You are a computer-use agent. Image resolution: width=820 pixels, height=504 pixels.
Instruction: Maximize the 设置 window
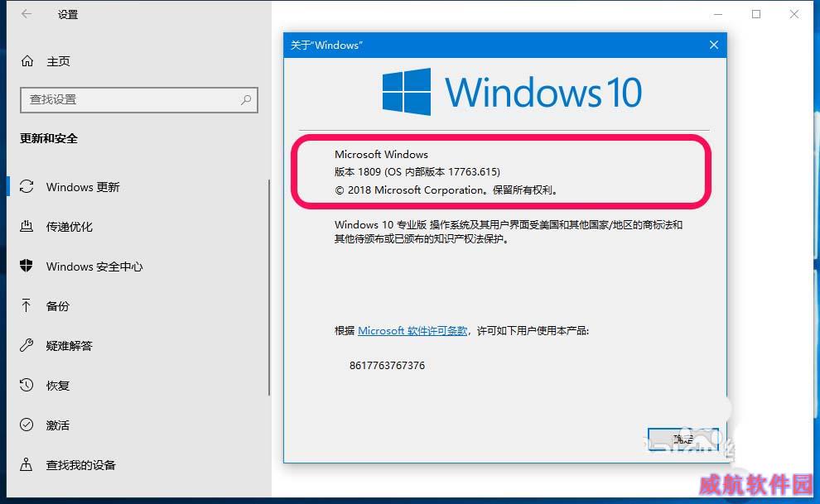pyautogui.click(x=756, y=14)
